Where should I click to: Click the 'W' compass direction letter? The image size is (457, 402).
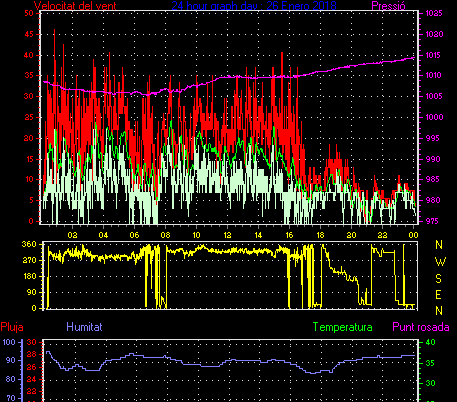click(440, 262)
